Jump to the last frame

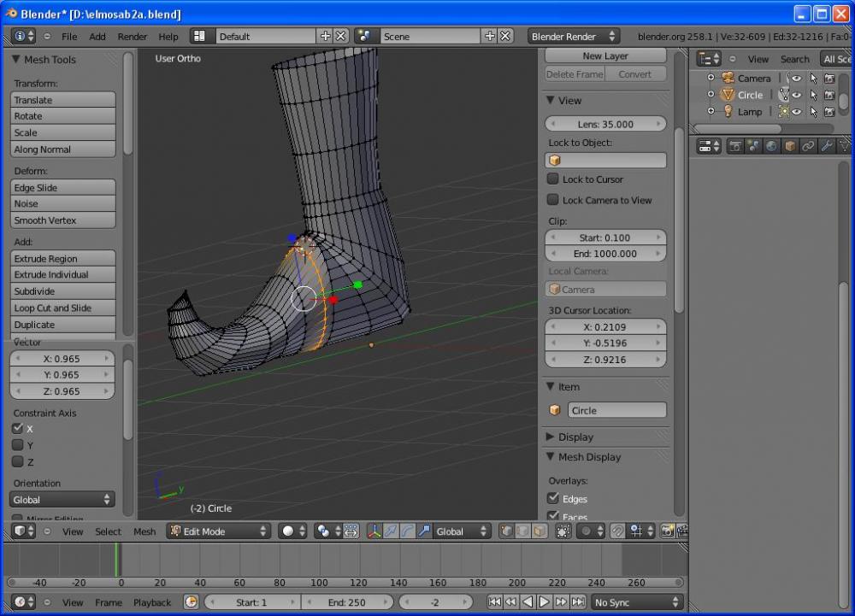(576, 602)
